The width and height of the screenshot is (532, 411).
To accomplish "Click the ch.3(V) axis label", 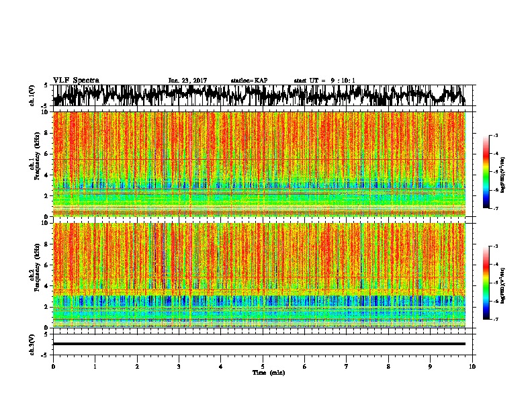I will (32, 345).
